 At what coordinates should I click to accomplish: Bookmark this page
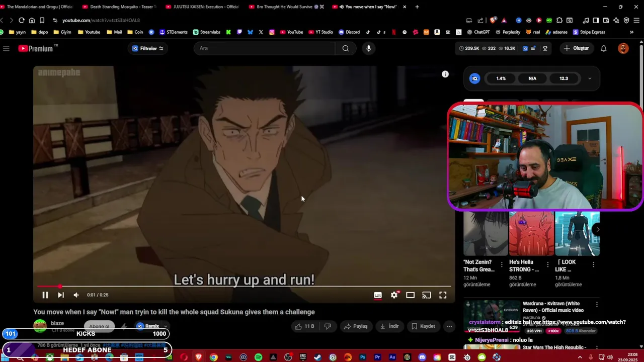pos(42,20)
